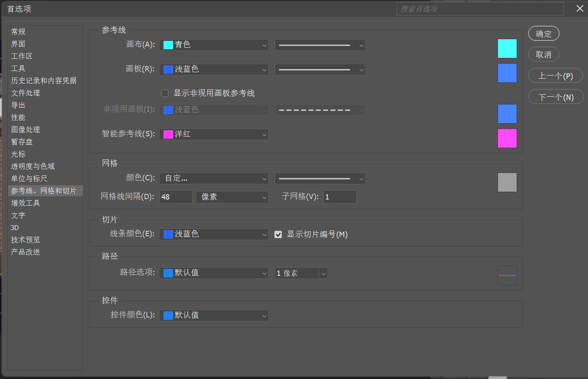Click the magenta smart guides color swatch

pos(507,138)
